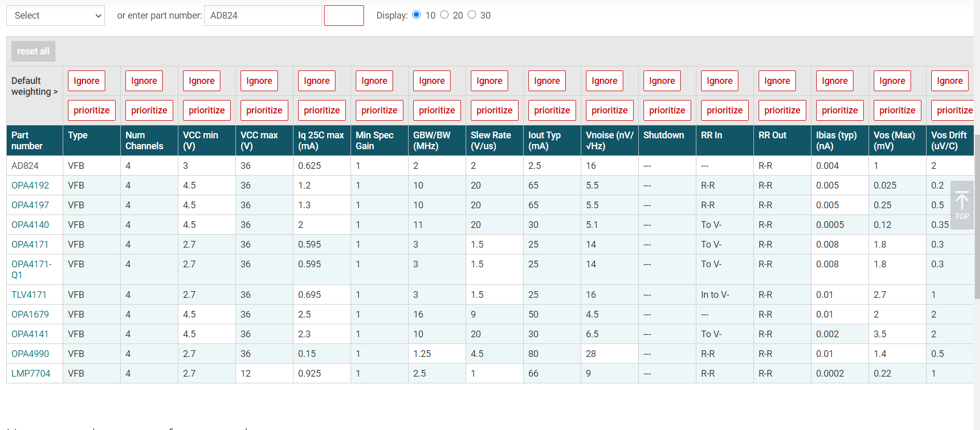980x430 pixels.
Task: Ignore the Iout Typ column
Action: (x=547, y=81)
